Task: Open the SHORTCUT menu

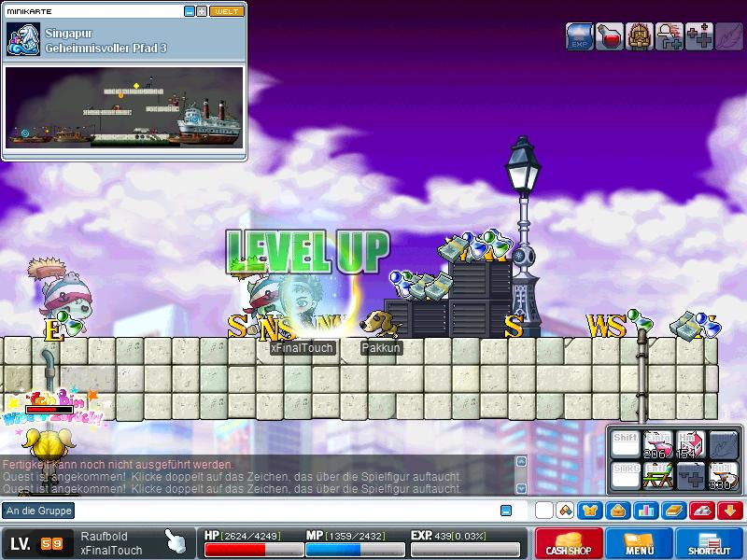Action: (x=710, y=543)
